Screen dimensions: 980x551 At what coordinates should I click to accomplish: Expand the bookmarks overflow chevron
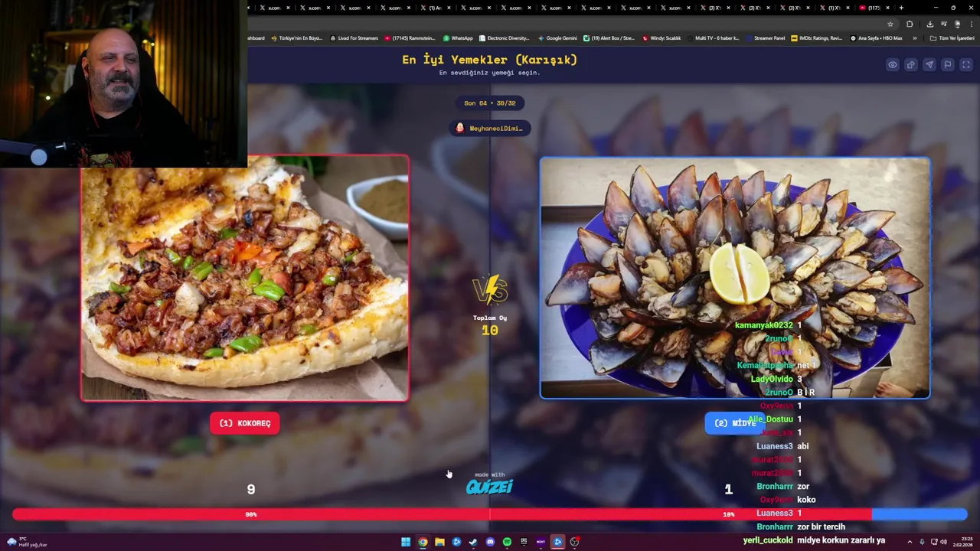coord(914,37)
